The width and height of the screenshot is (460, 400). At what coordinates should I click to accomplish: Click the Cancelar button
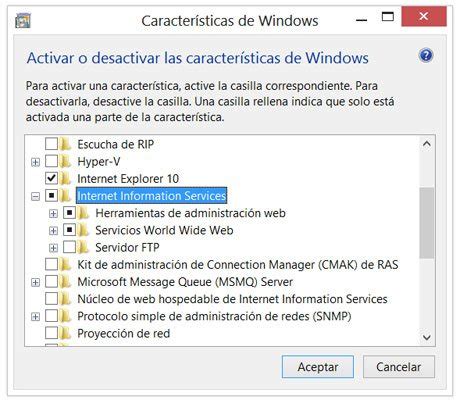(x=399, y=367)
